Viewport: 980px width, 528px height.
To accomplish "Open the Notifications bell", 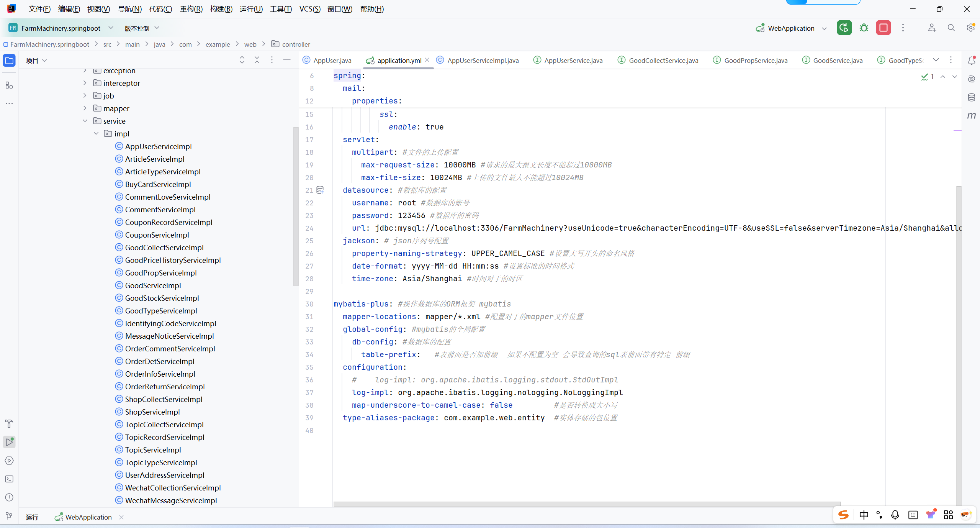I will click(971, 61).
